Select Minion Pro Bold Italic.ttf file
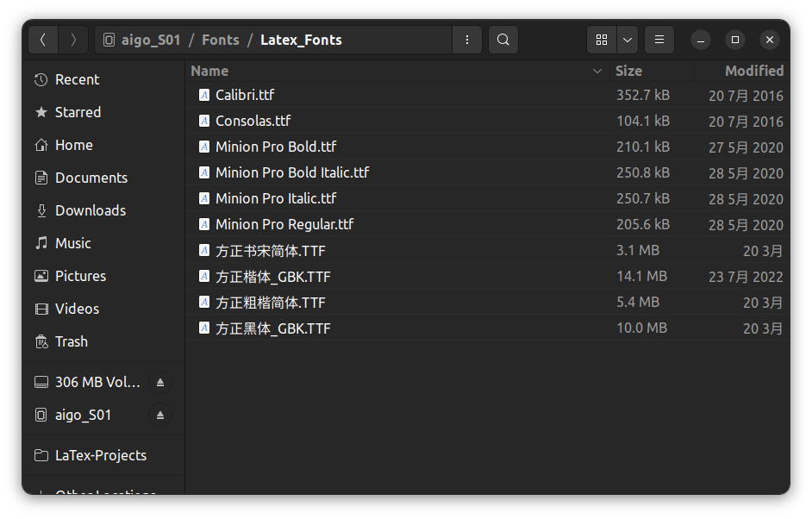 click(x=291, y=172)
